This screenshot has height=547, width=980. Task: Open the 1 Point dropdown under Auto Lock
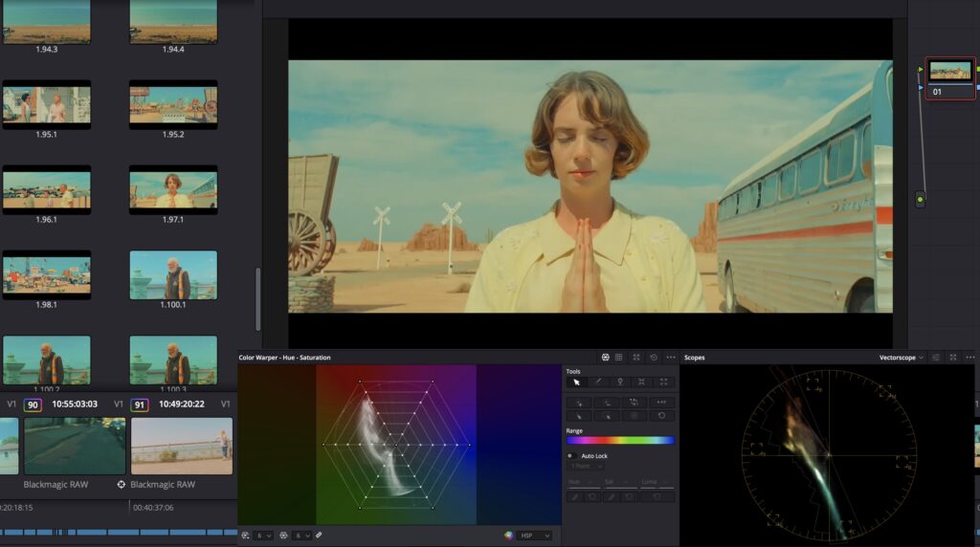click(586, 466)
